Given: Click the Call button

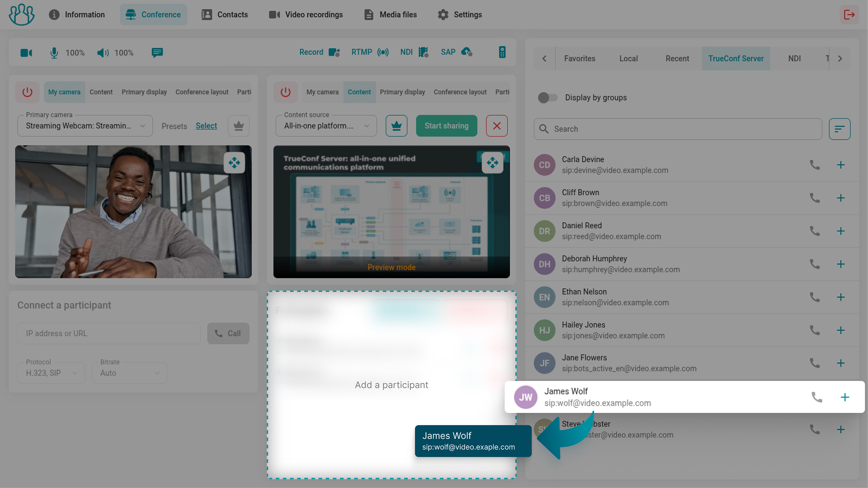Looking at the screenshot, I should (x=228, y=333).
